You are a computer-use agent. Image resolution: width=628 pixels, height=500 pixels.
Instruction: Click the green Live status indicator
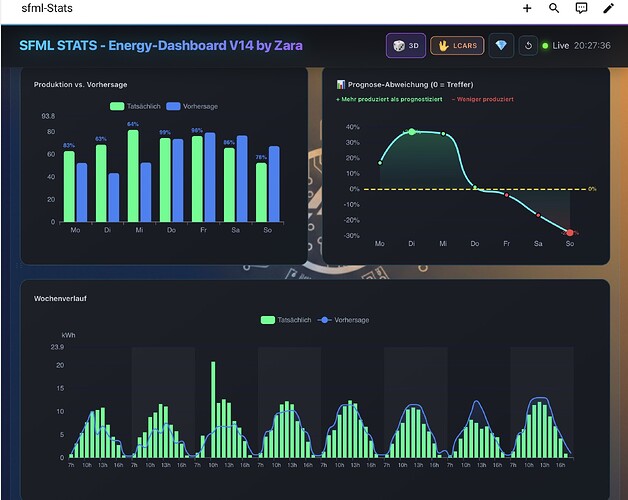(x=545, y=46)
